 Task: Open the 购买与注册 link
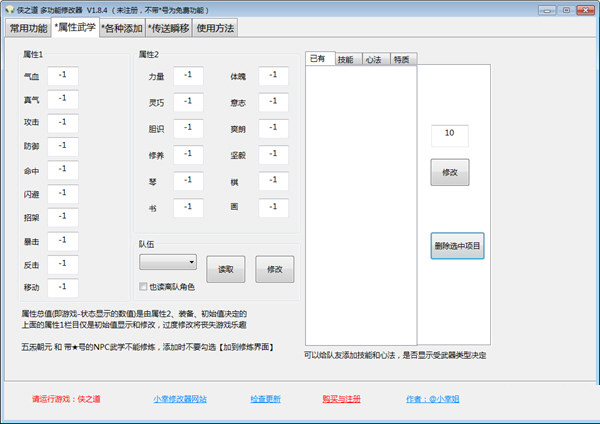(341, 399)
